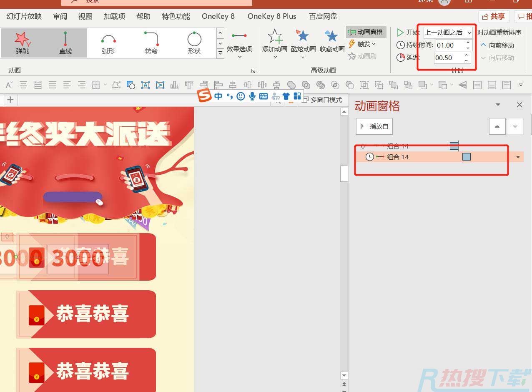Switch to the OneKey 8 Plus tab
This screenshot has width=532, height=392.
[x=271, y=16]
